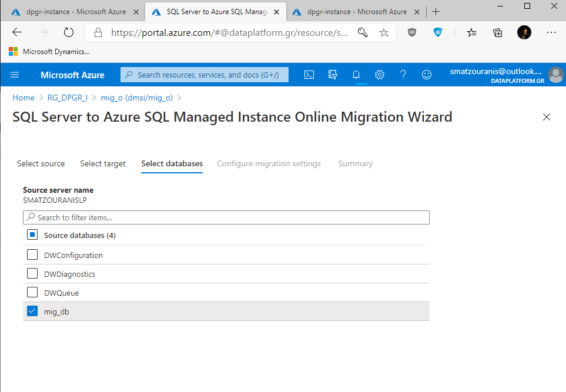The image size is (566, 392).
Task: Open saved passwords key icon
Action: point(363,32)
